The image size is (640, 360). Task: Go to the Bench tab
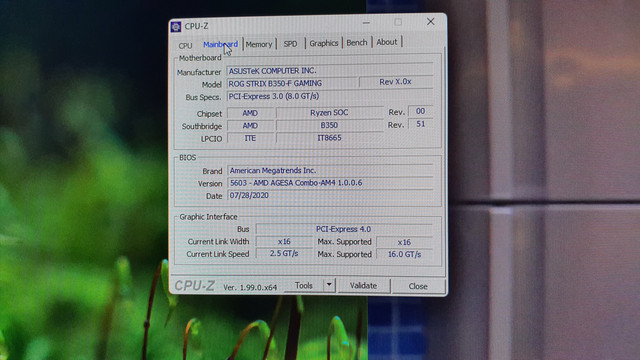pos(357,42)
